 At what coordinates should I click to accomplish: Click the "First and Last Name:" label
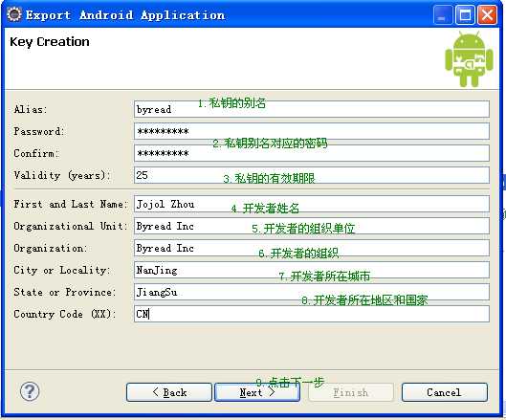click(x=71, y=205)
